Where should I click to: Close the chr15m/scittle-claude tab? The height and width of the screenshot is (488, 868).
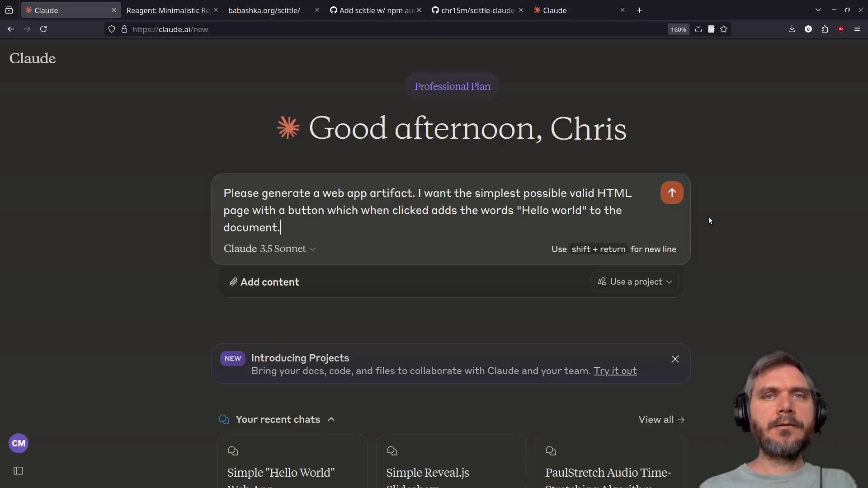(521, 10)
